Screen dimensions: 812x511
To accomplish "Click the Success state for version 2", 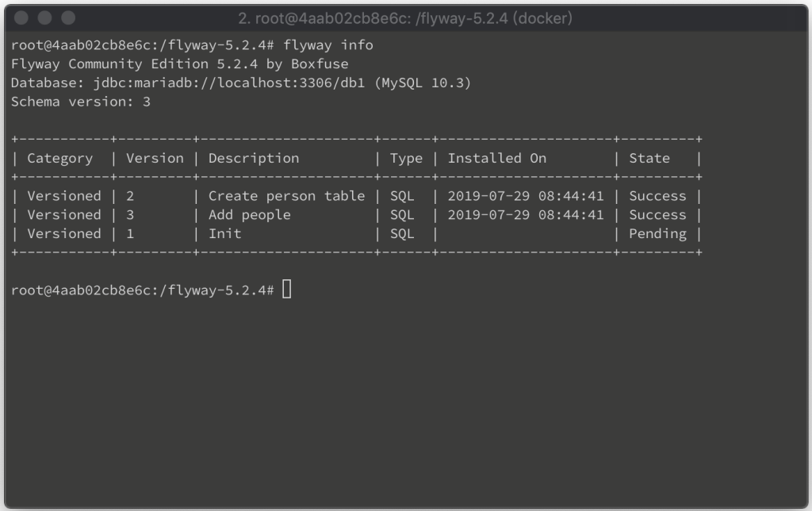I will point(657,196).
